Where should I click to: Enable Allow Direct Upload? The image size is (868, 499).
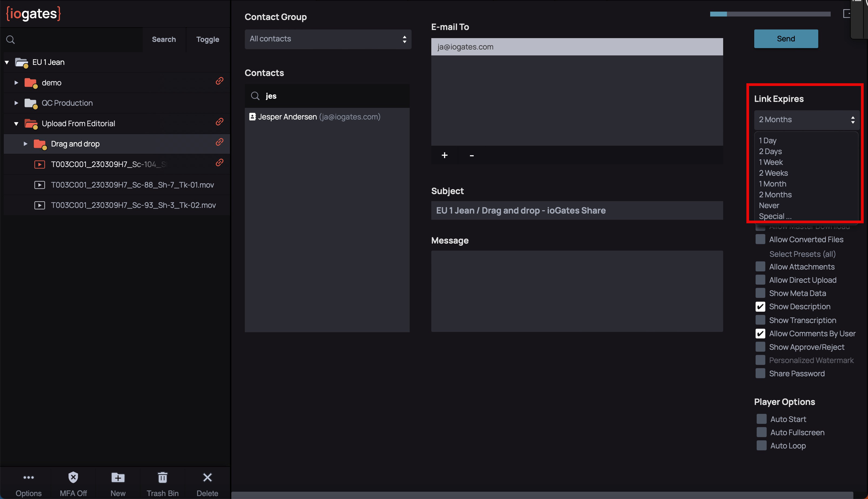click(760, 280)
